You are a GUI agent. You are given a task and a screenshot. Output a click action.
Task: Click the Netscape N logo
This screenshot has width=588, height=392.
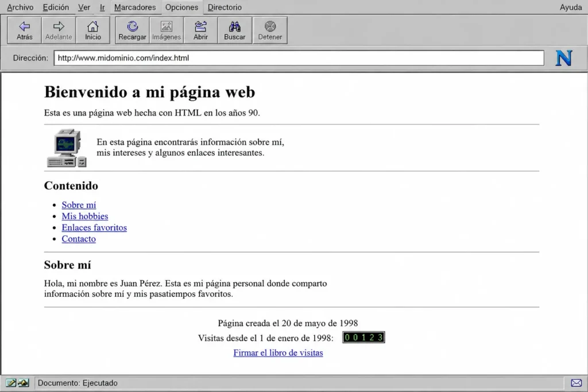pos(564,58)
